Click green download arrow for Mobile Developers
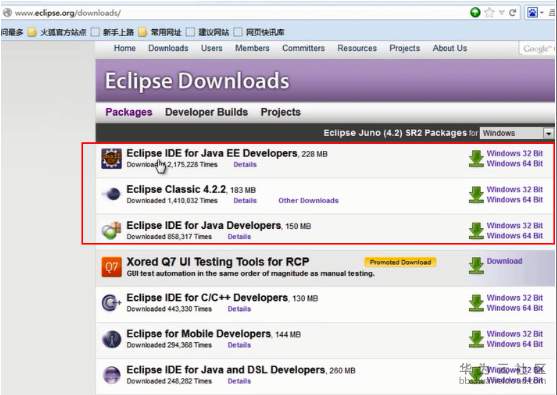The image size is (557, 395). (x=476, y=339)
